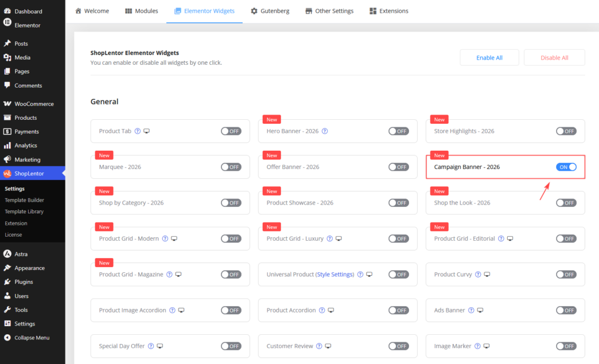Switch on Marquee - 2026 widget
The width and height of the screenshot is (599, 364).
click(231, 167)
